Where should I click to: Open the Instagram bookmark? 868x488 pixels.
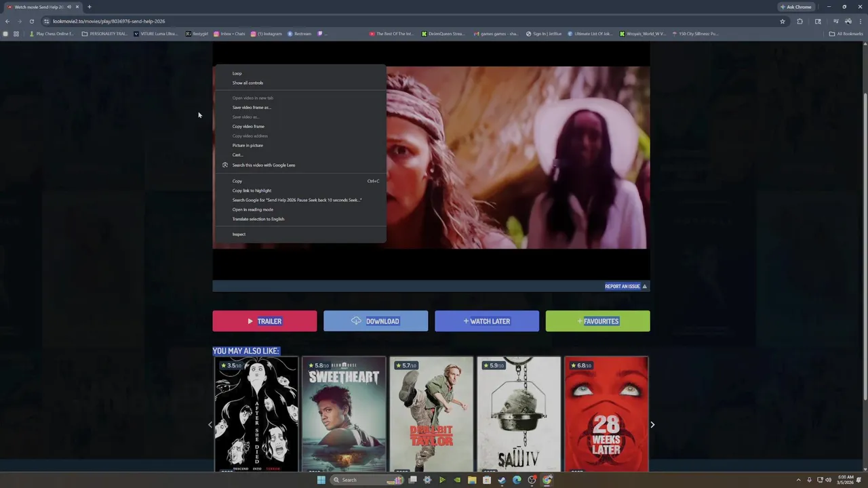click(267, 34)
